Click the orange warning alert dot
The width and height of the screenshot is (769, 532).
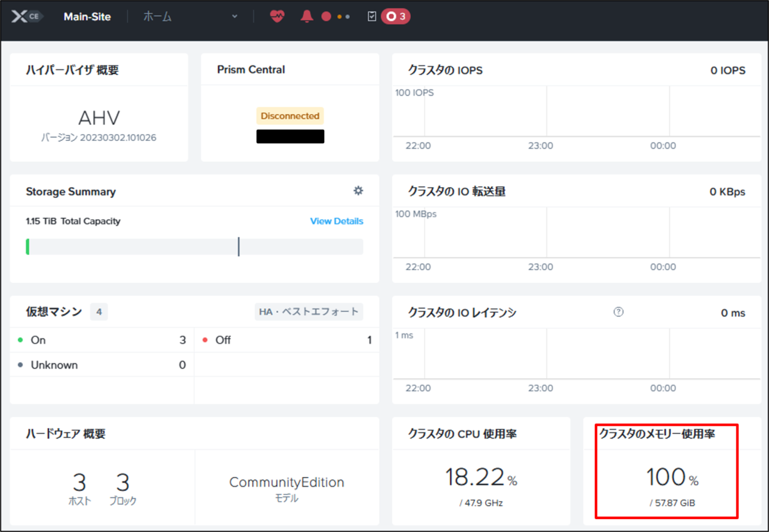point(340,17)
